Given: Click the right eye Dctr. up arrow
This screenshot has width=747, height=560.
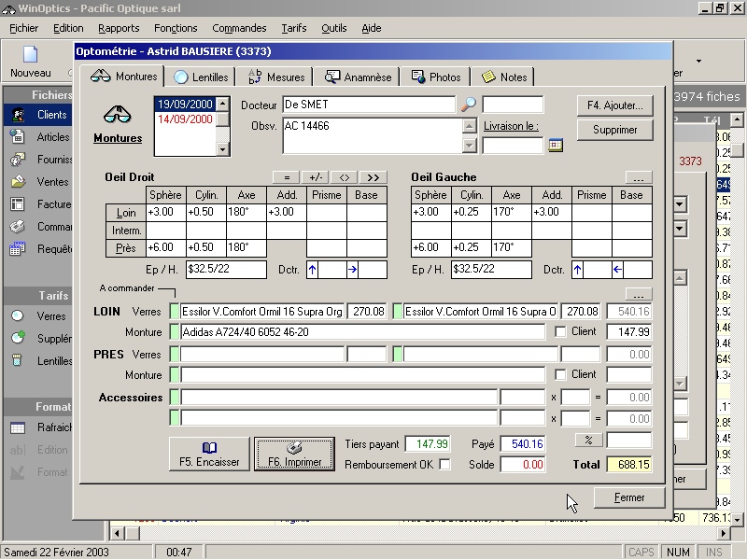Looking at the screenshot, I should (313, 270).
